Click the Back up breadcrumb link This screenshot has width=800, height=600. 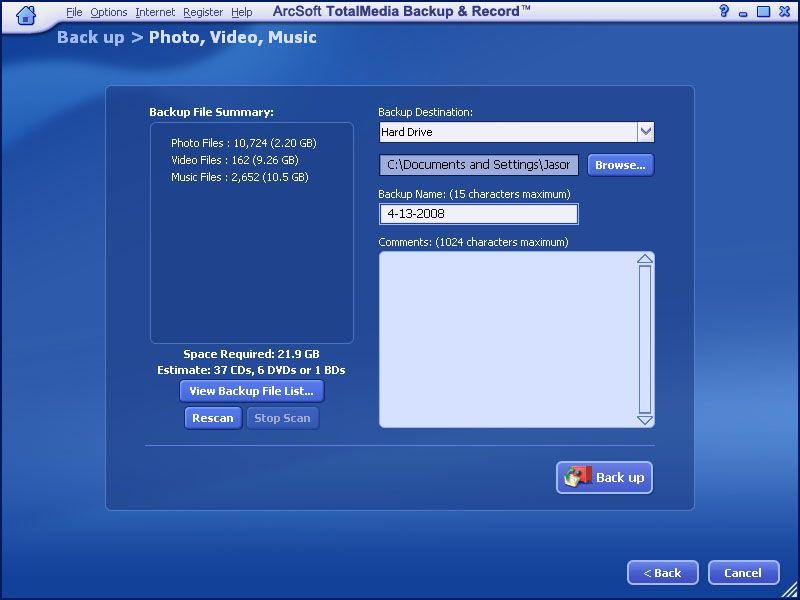[91, 38]
